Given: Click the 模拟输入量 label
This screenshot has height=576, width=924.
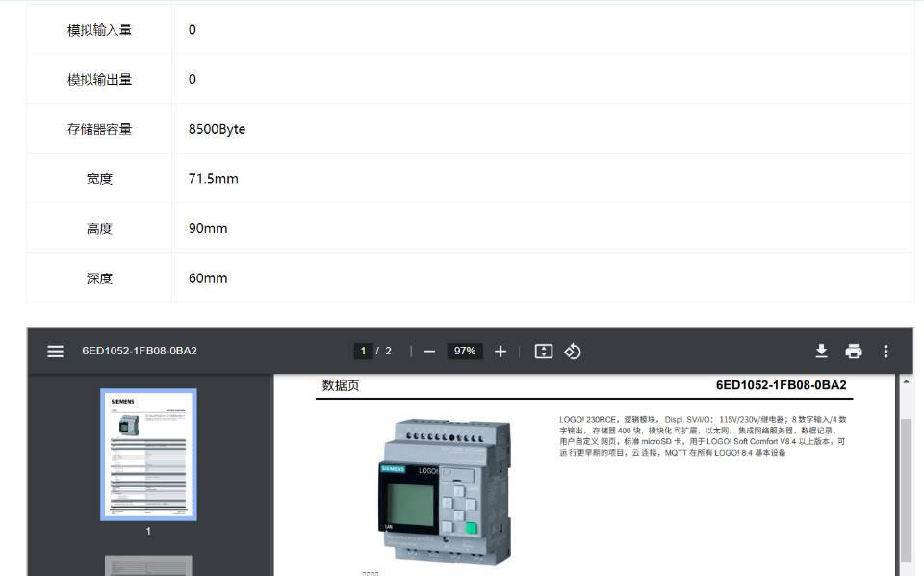Looking at the screenshot, I should [x=99, y=30].
